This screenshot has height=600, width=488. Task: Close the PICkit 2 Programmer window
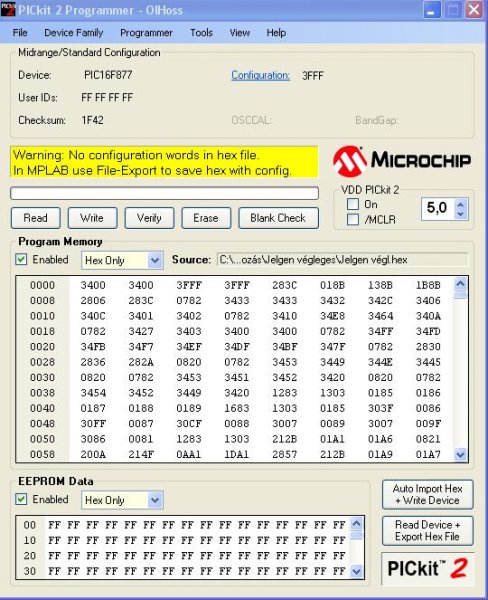pos(474,10)
